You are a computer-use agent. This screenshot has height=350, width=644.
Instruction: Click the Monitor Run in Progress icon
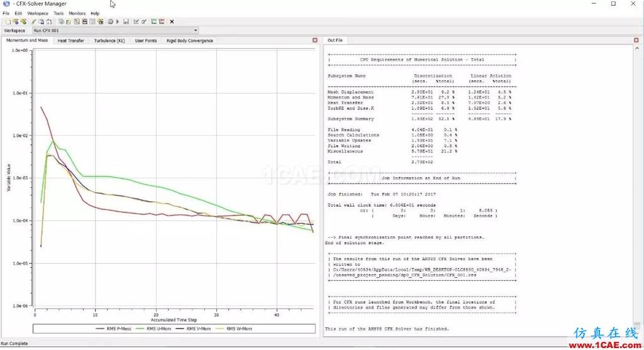pyautogui.click(x=15, y=21)
